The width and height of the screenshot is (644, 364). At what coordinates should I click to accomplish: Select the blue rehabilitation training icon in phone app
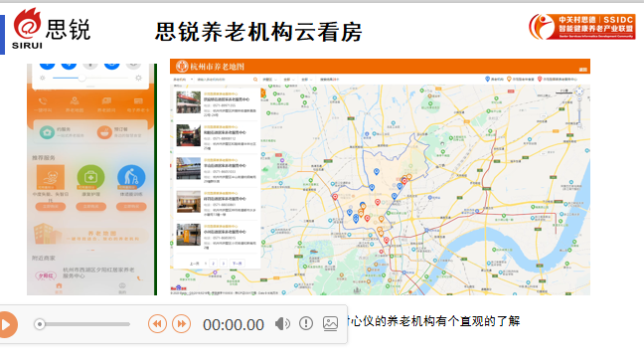[131, 177]
